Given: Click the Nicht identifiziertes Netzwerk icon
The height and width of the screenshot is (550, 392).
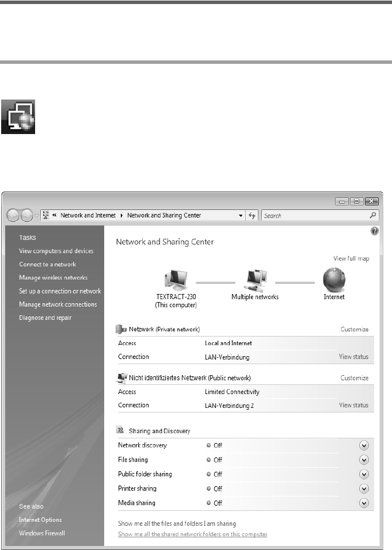Looking at the screenshot, I should [x=121, y=378].
